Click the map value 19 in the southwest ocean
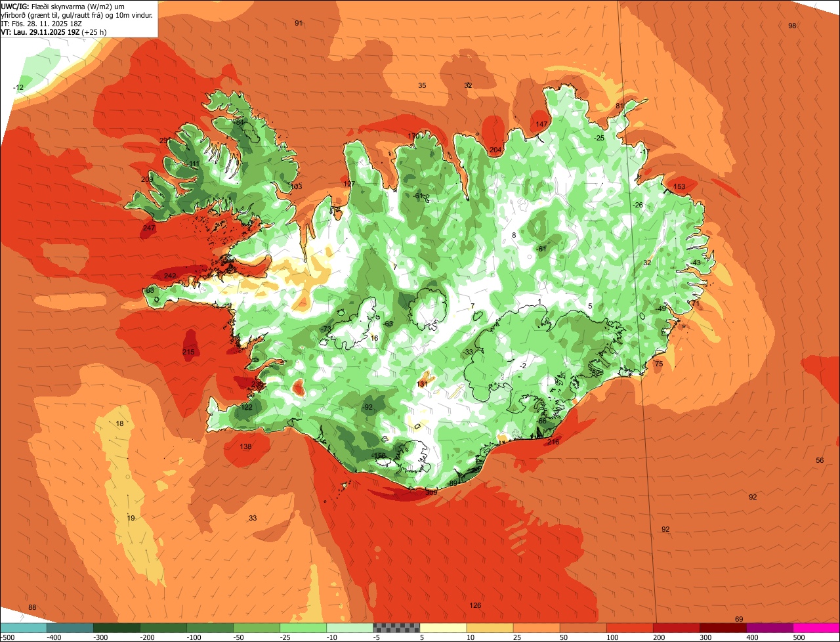 131,518
